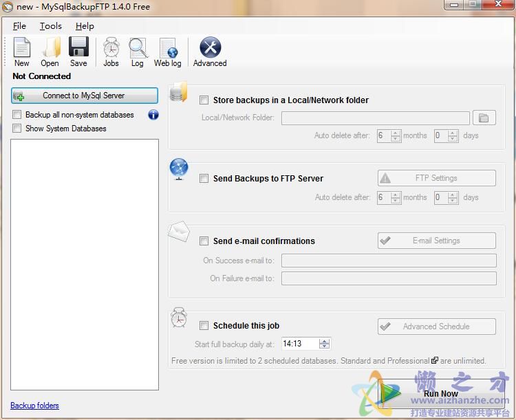This screenshot has width=516, height=420.
Task: Open the Web log toolbar icon
Action: (167, 52)
